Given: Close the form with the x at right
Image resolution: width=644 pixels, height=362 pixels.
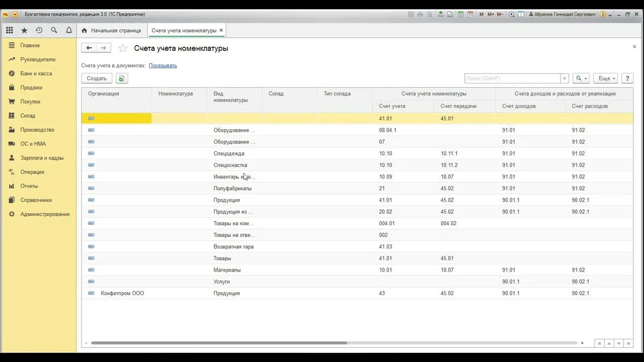Looking at the screenshot, I should [634, 46].
